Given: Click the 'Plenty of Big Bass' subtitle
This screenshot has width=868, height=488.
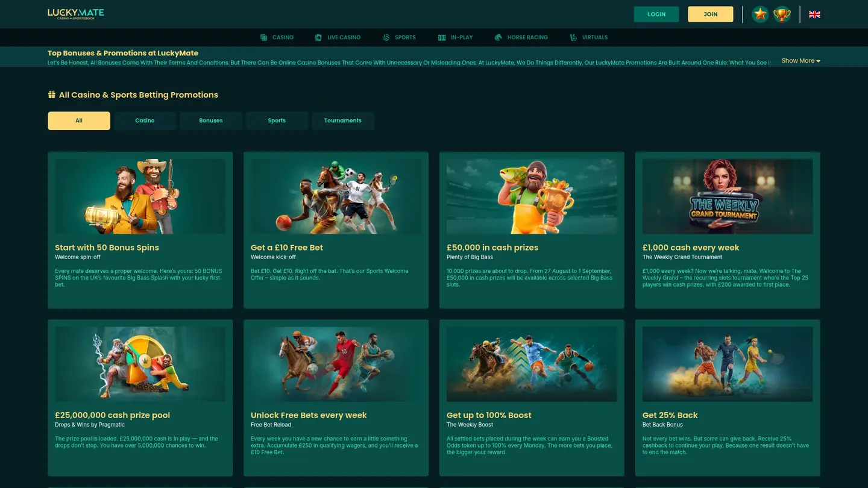Looking at the screenshot, I should (x=470, y=257).
